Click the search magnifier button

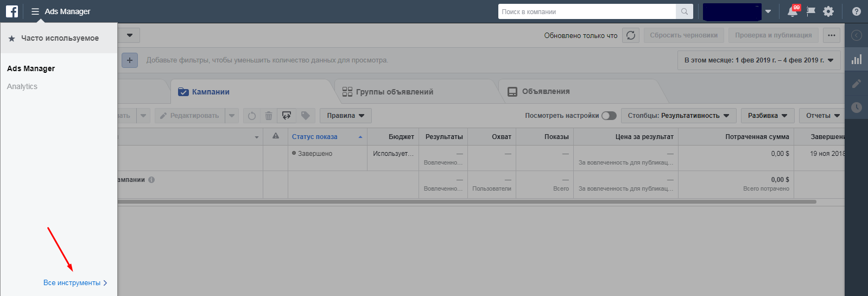tap(684, 11)
